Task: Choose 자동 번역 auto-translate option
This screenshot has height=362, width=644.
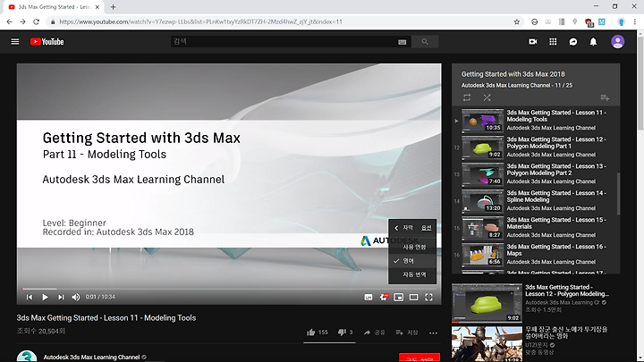Action: pos(412,274)
